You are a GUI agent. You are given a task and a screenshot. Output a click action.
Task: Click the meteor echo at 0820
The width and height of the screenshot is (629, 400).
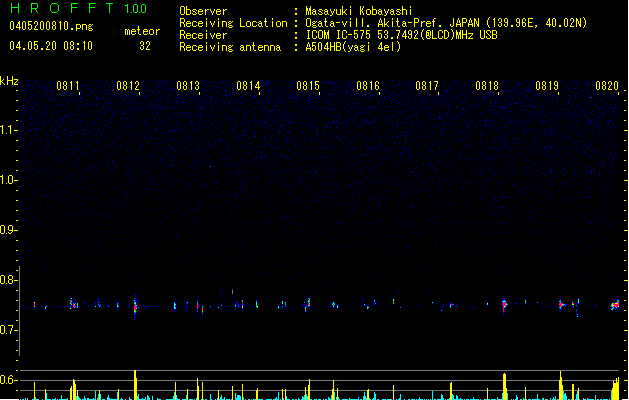[x=615, y=305]
